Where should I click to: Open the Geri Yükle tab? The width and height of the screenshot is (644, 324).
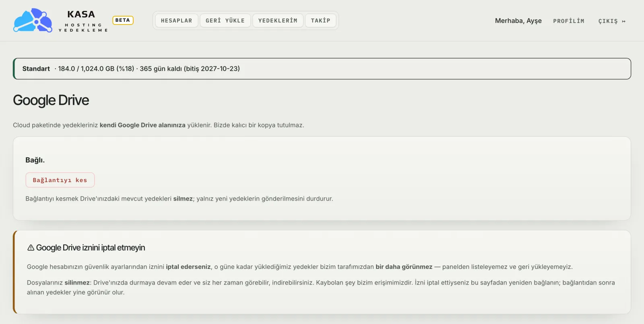click(225, 21)
